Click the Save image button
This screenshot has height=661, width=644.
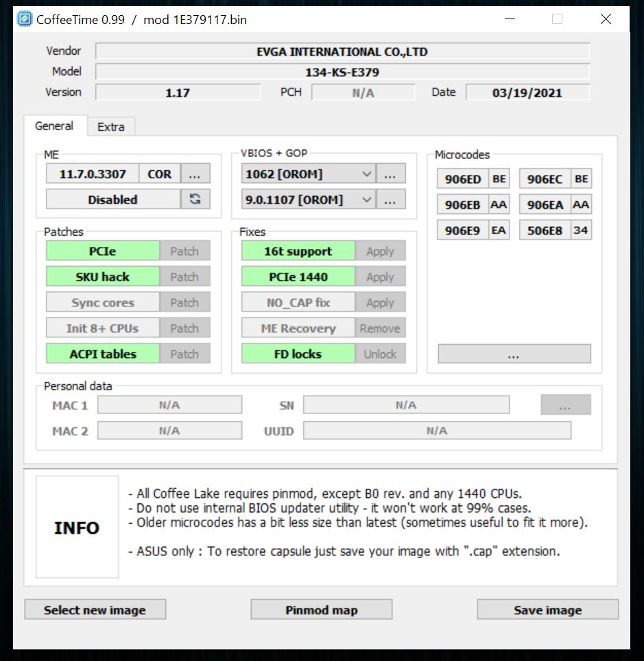coord(548,610)
